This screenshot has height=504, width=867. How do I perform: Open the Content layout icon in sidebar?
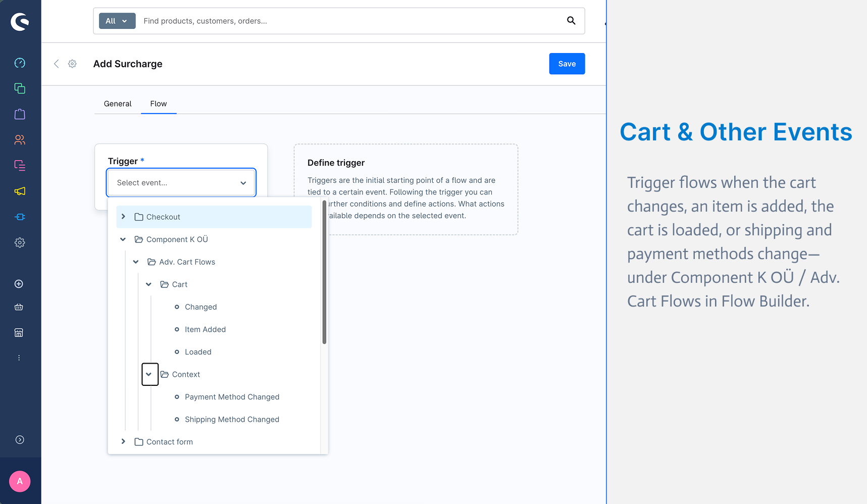(20, 165)
